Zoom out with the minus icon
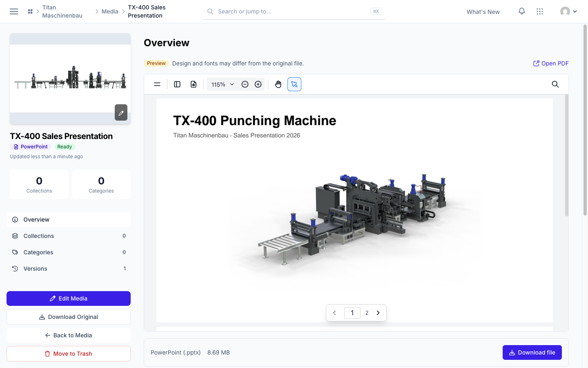This screenshot has height=368, width=588. point(245,84)
